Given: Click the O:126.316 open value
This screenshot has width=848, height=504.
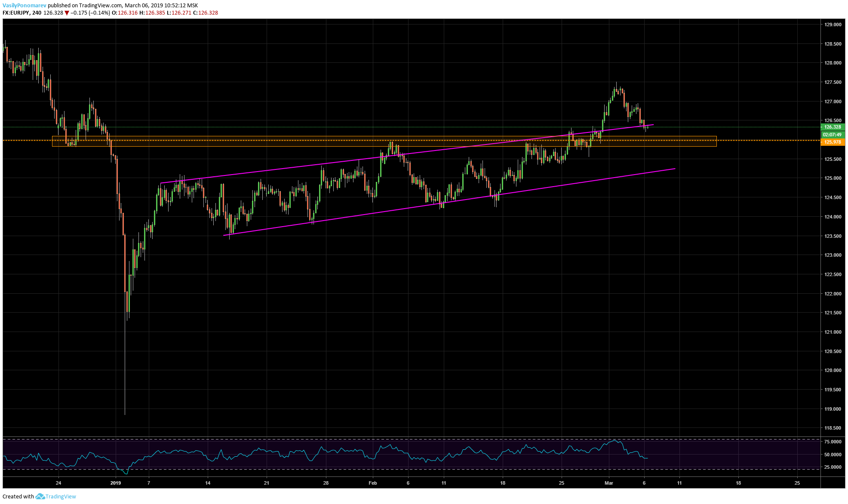Looking at the screenshot, I should point(125,13).
